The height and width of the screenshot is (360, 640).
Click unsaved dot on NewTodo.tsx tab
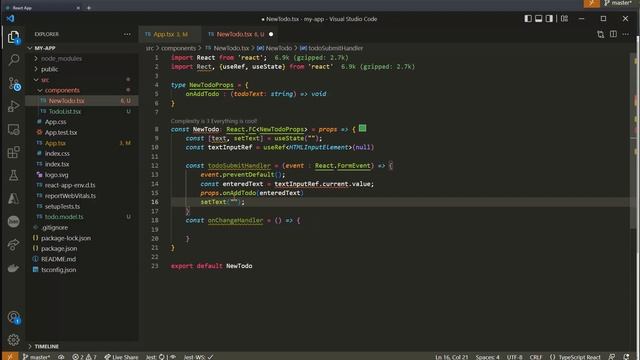[271, 34]
